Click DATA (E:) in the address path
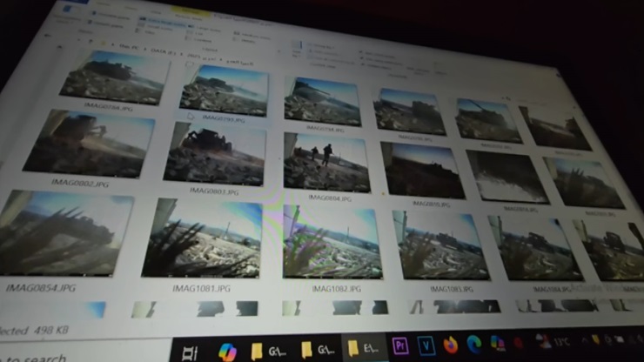The width and height of the screenshot is (644, 362). [159, 50]
